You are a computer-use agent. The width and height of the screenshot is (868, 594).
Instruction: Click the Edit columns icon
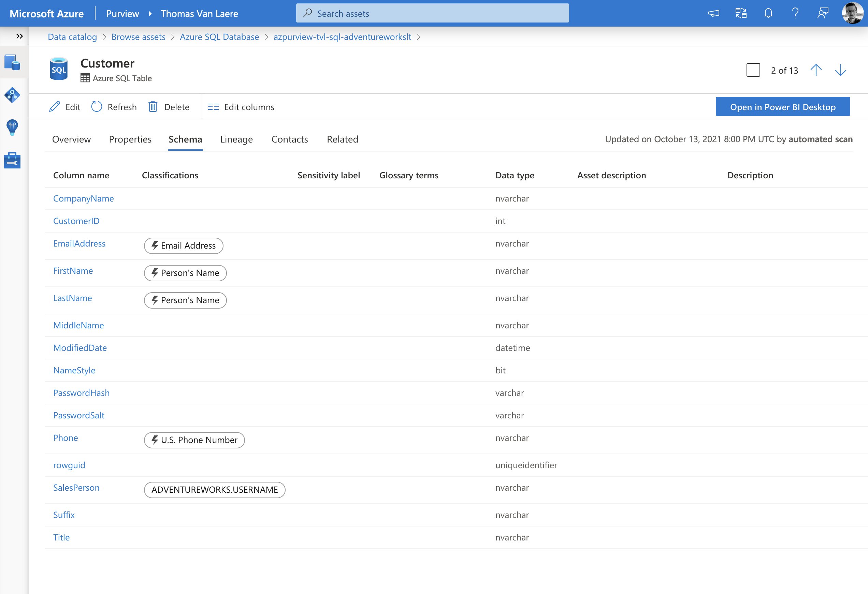tap(212, 106)
